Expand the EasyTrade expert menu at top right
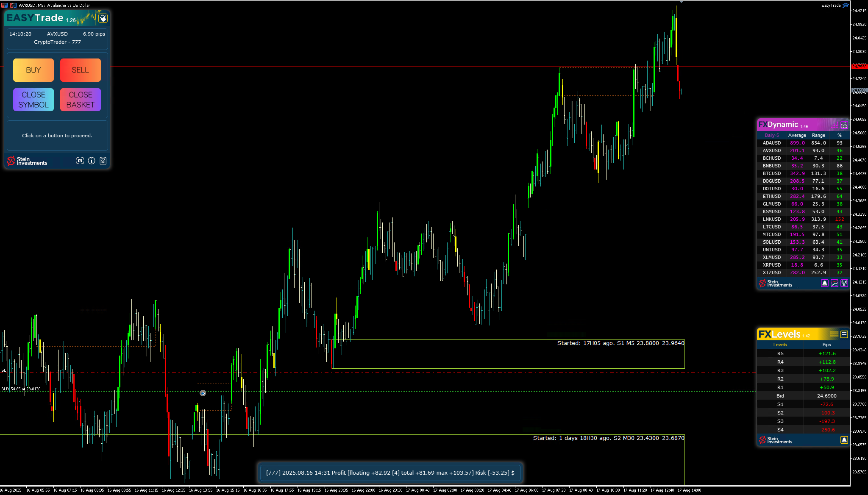The height and width of the screenshot is (495, 868). point(845,6)
